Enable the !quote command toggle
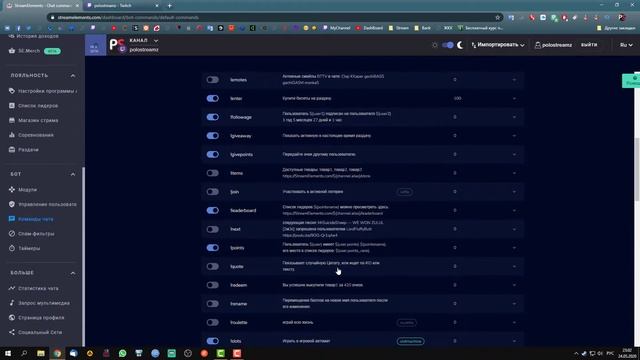The height and width of the screenshot is (360, 640). (213, 267)
